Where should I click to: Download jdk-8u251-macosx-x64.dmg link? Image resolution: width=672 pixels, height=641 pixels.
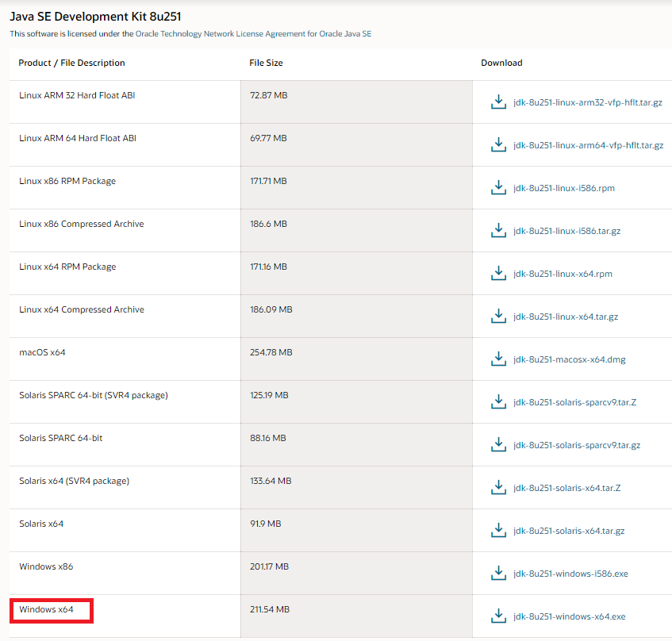[x=569, y=360]
